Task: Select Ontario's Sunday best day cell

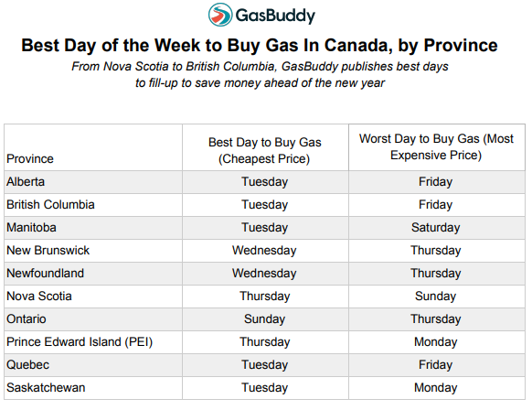Action: [x=265, y=319]
